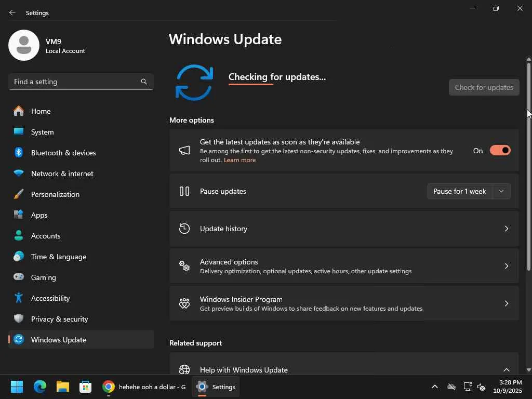Open Network & internet category
Image resolution: width=532 pixels, height=399 pixels.
tap(81, 173)
